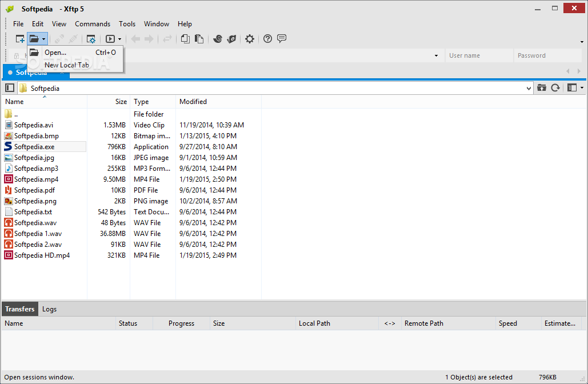The width and height of the screenshot is (588, 384).
Task: Expand the Open folder button's dropdown arrow
Action: pyautogui.click(x=43, y=39)
